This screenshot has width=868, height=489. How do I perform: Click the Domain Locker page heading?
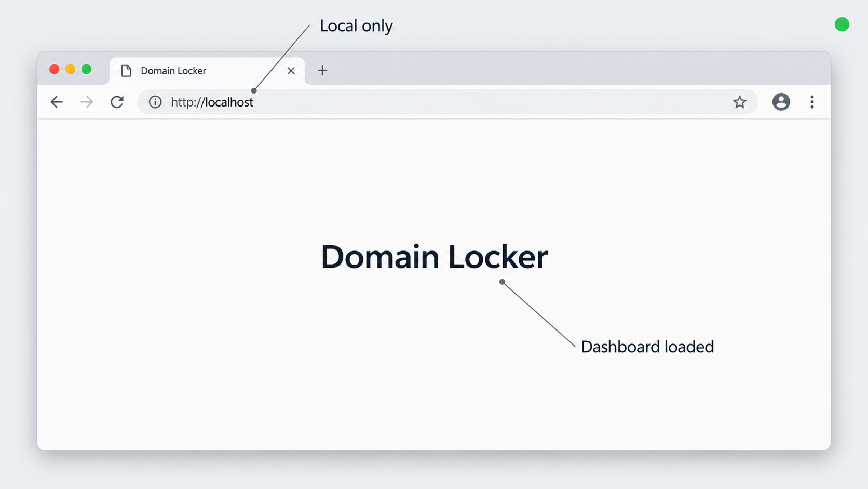(x=435, y=257)
